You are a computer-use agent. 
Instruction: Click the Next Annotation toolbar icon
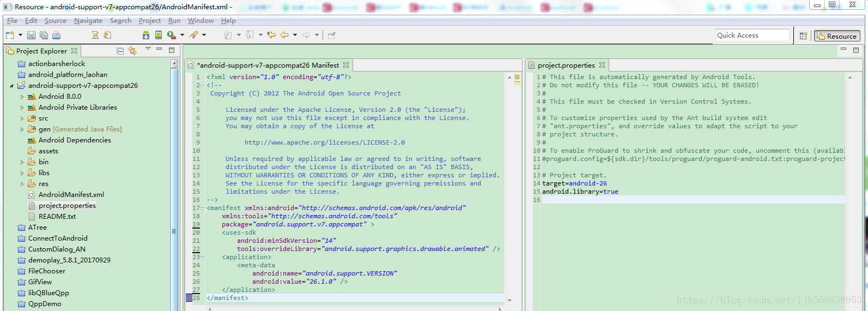click(x=228, y=35)
